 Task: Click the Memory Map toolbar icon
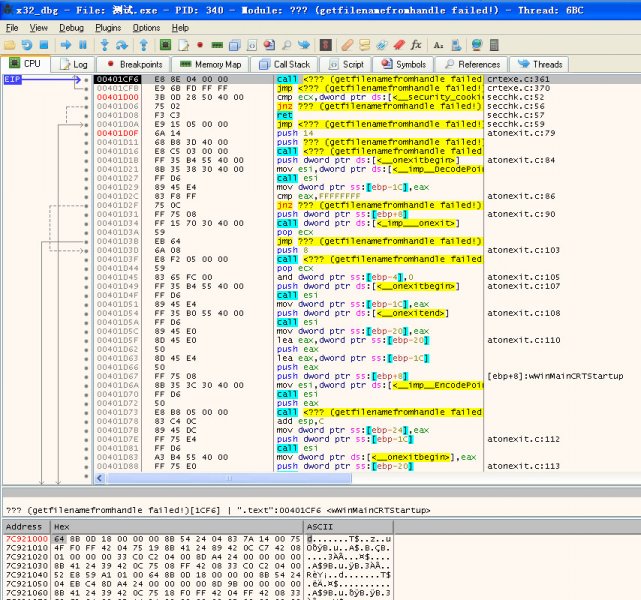pos(217,45)
